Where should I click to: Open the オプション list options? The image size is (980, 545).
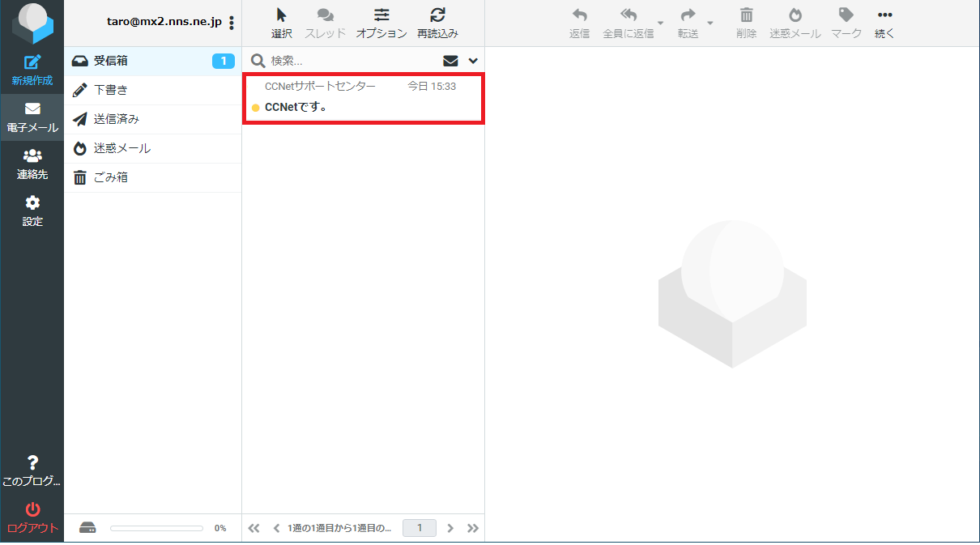[381, 15]
